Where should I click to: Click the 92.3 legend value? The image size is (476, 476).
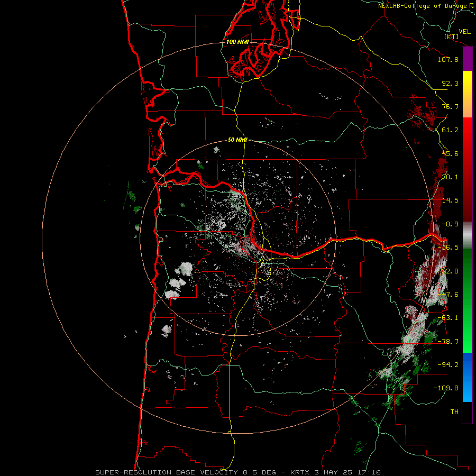click(x=450, y=83)
